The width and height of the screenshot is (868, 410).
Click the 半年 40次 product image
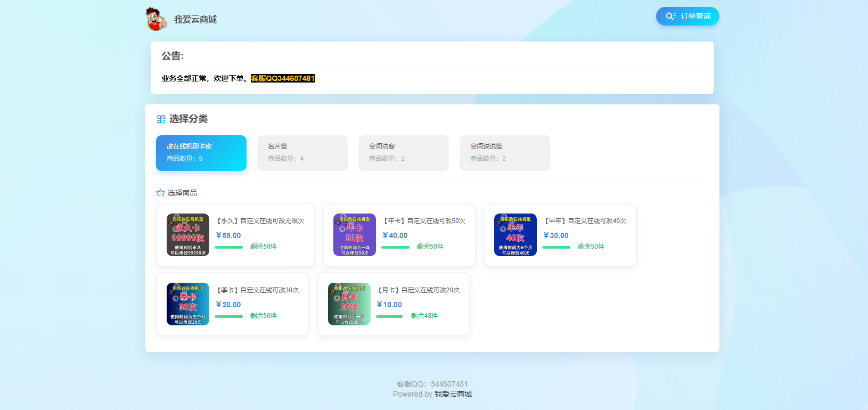515,235
